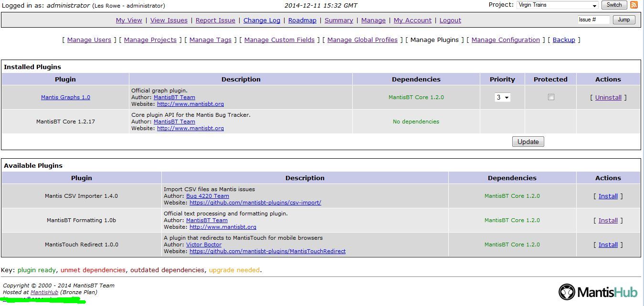Screen dimensions: 644x306
Task: Expand the Priority dropdown for Mantis Graphs
Action: click(x=502, y=97)
